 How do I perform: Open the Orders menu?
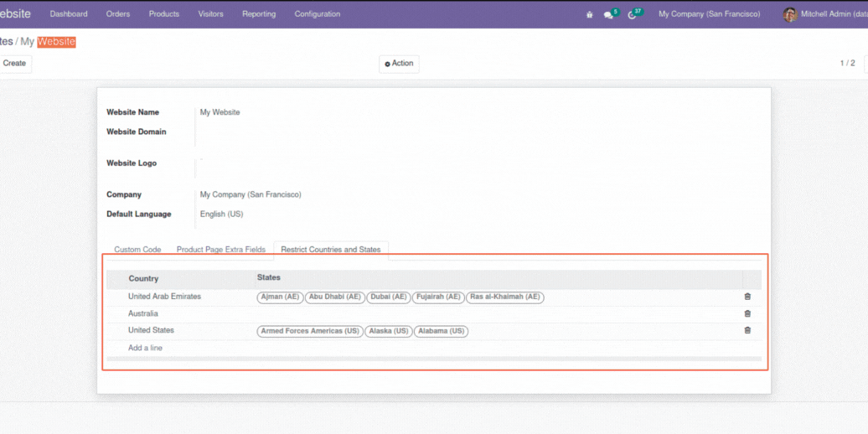coord(118,14)
